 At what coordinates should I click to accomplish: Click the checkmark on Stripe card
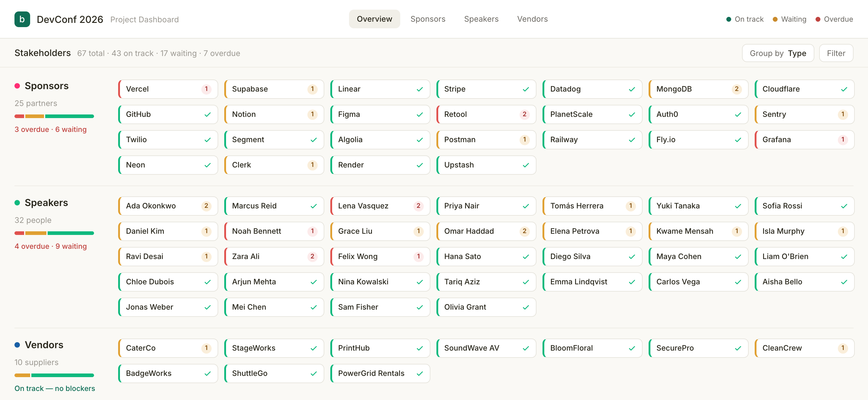(x=526, y=89)
